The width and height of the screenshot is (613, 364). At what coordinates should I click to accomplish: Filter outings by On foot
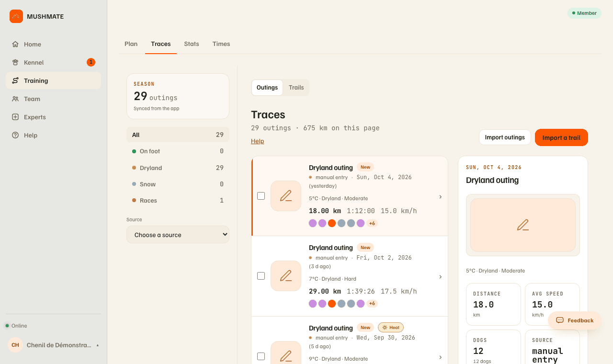point(178,151)
